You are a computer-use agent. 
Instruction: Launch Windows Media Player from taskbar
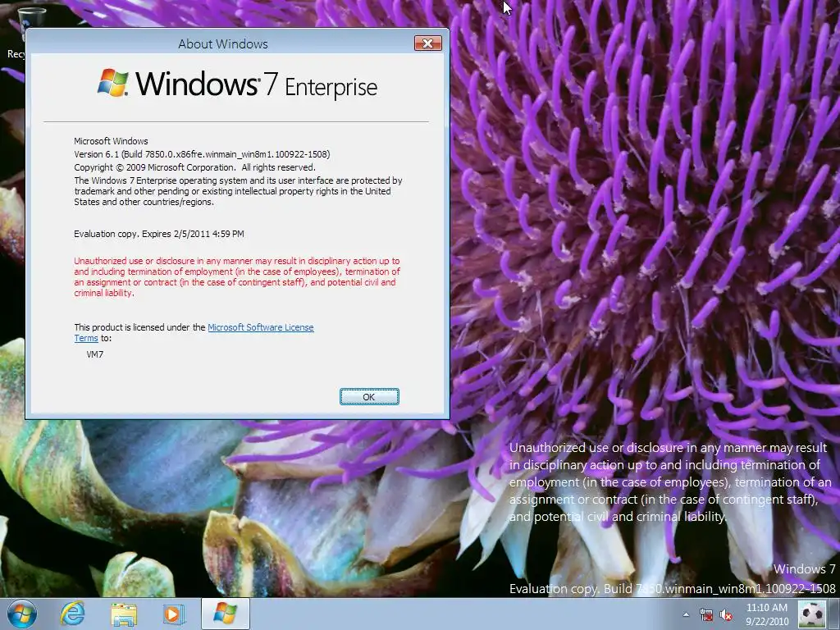point(174,614)
